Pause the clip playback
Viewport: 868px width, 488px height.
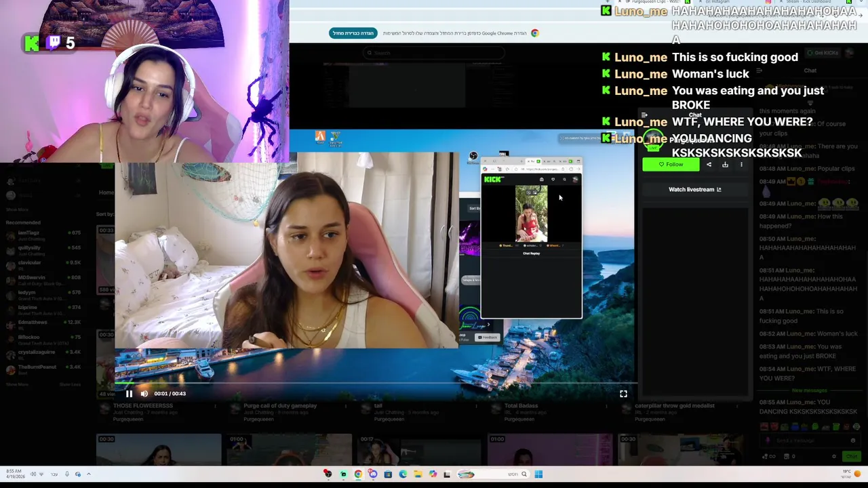129,394
